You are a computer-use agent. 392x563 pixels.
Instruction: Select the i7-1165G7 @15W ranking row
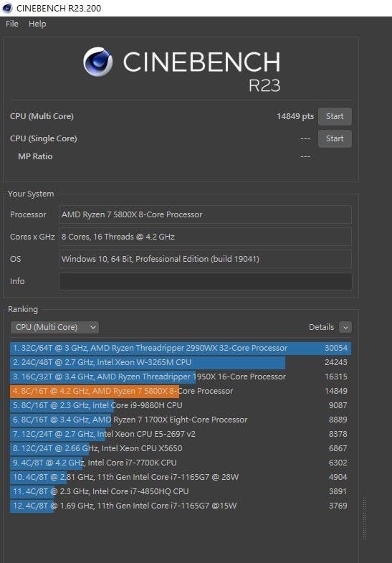181,506
